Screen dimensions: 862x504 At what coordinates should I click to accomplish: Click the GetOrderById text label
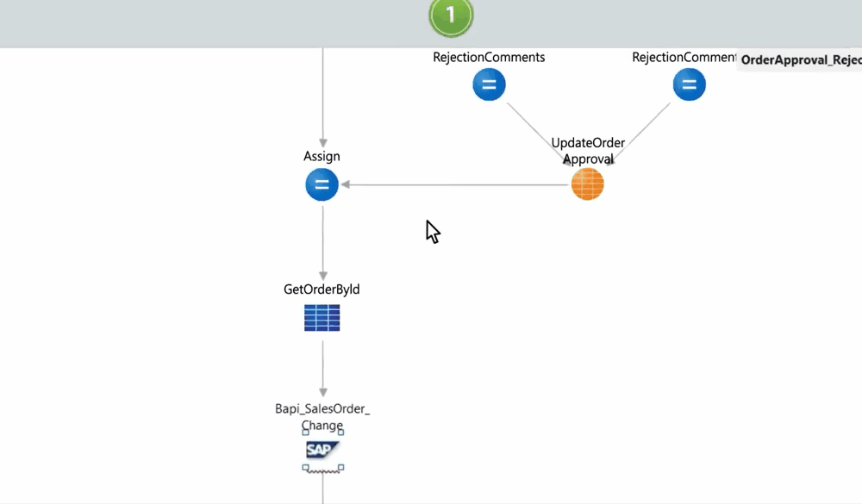[x=322, y=289]
